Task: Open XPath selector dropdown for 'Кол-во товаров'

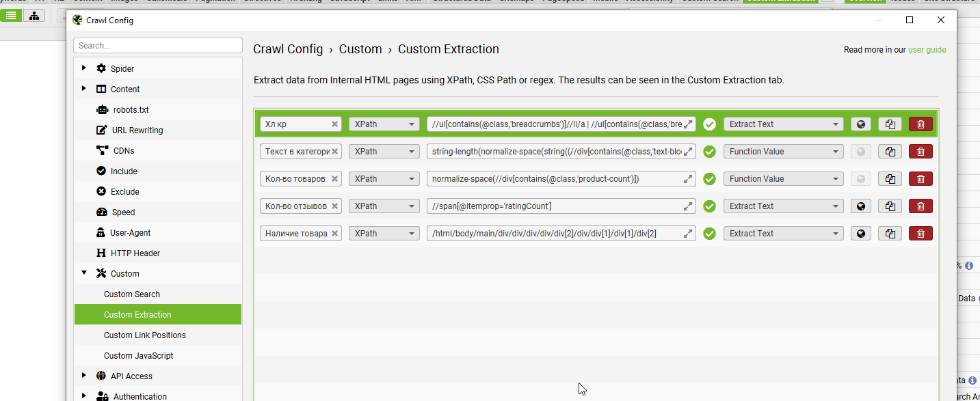Action: (384, 179)
